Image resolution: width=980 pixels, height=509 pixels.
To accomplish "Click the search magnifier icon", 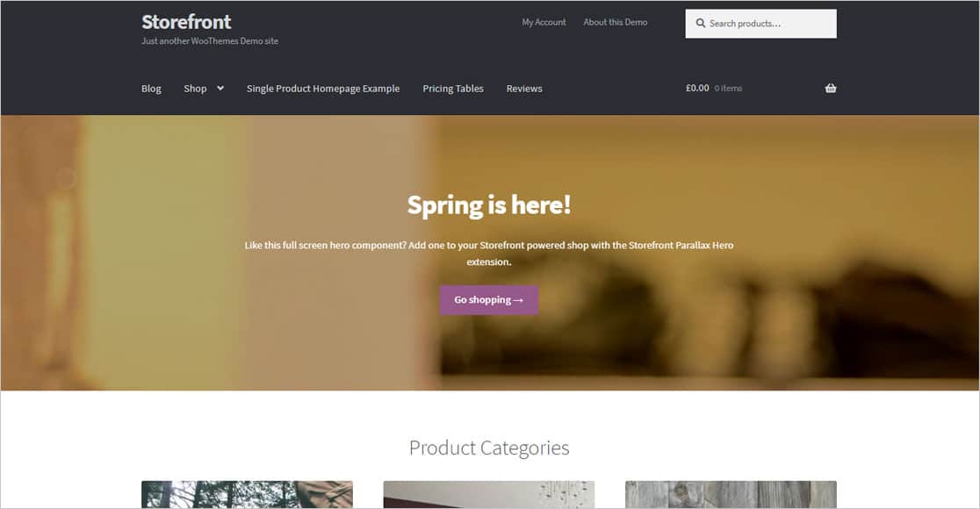I will coord(701,23).
